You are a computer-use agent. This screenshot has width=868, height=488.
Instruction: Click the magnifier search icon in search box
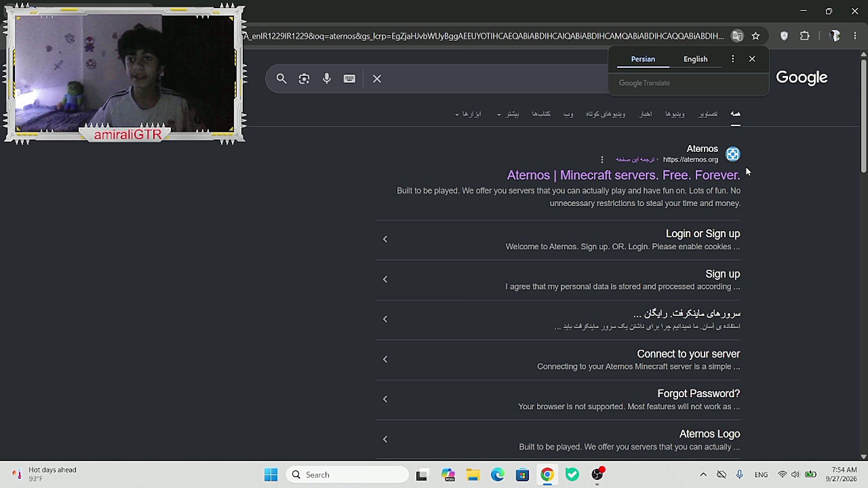[x=281, y=79]
